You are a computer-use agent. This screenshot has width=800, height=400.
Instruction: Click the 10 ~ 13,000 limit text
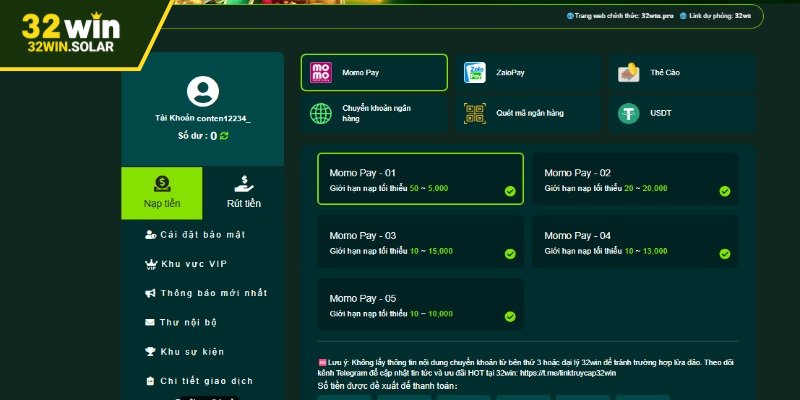click(x=645, y=252)
